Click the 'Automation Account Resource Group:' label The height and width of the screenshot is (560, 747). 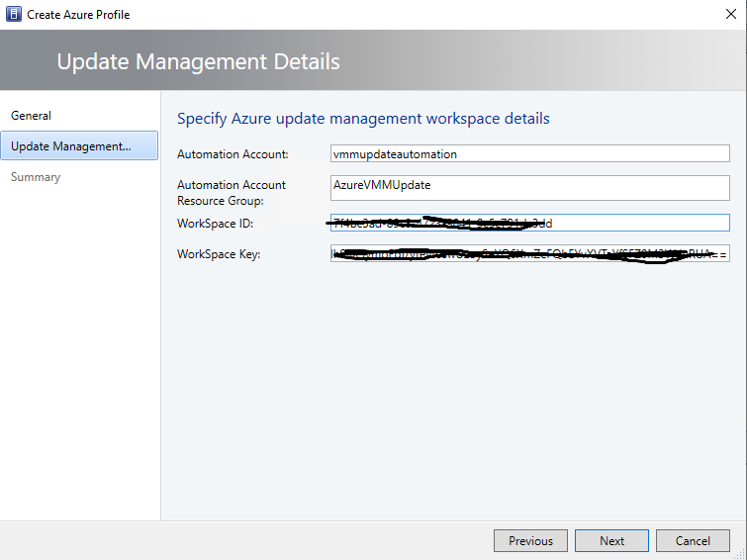point(232,193)
